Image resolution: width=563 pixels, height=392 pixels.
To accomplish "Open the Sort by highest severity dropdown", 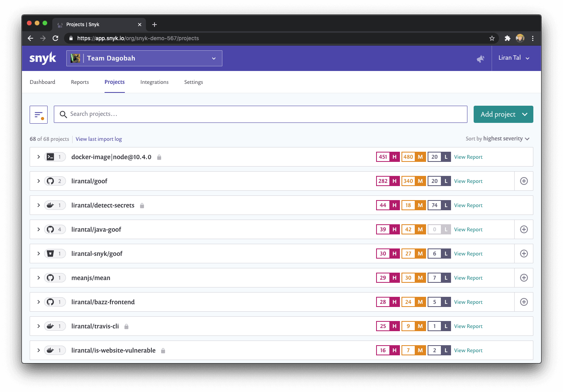I will (497, 138).
